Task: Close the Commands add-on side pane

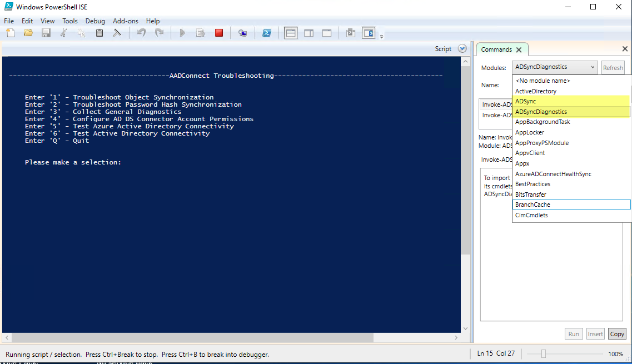Action: (x=625, y=49)
